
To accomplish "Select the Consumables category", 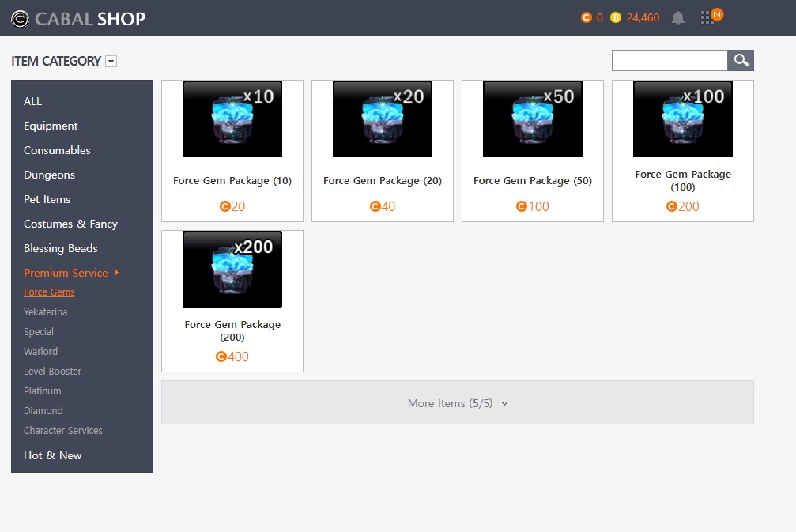I will coord(57,150).
